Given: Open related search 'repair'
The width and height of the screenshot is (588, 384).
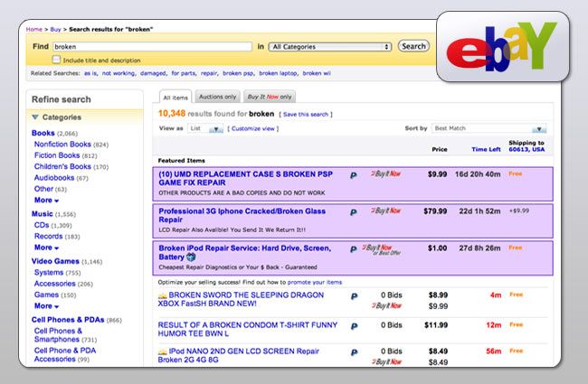Looking at the screenshot, I should [209, 73].
